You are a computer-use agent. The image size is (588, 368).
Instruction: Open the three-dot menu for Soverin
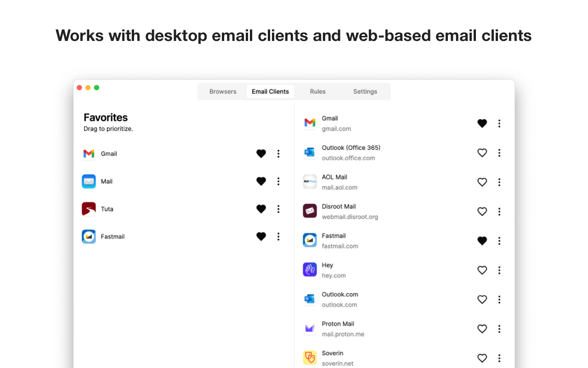coord(499,358)
